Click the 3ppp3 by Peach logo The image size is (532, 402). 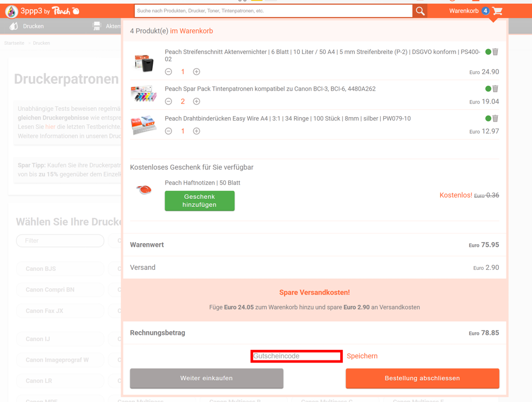pyautogui.click(x=42, y=11)
